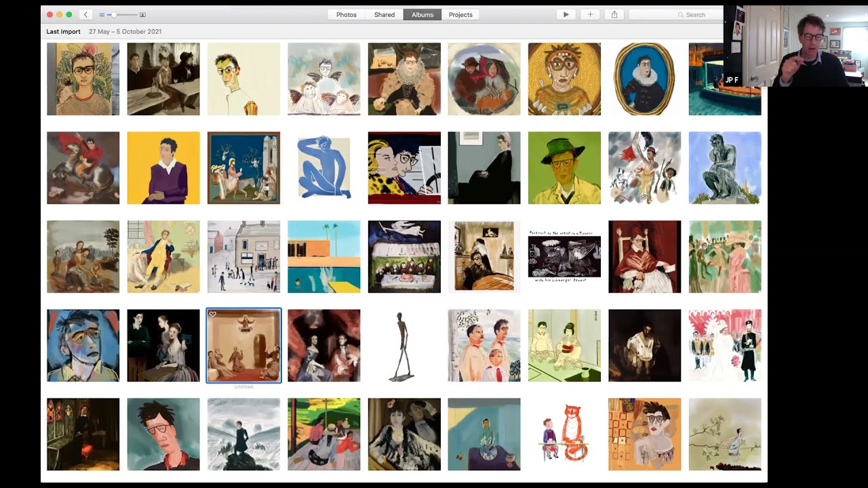Open the Thinker statue thumbnail
This screenshot has height=488, width=868.
pos(725,168)
